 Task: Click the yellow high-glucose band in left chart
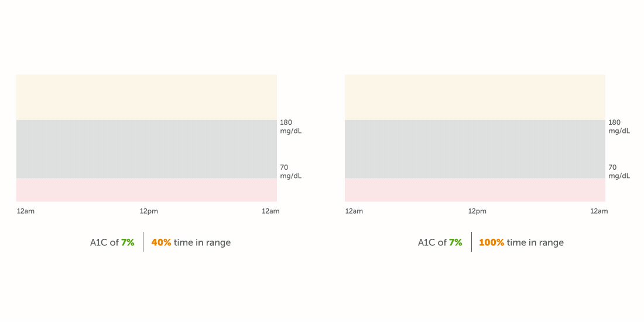point(146,97)
